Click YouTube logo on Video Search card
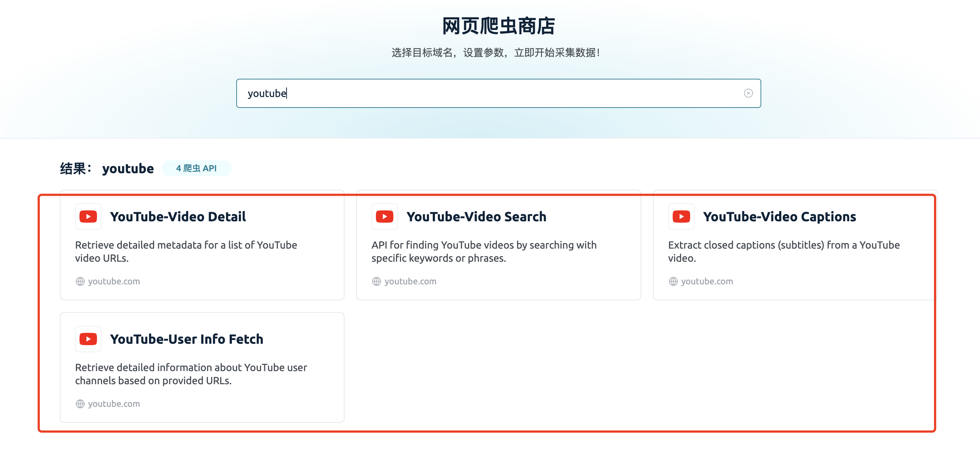Screen dimensions: 980x452 [x=384, y=217]
